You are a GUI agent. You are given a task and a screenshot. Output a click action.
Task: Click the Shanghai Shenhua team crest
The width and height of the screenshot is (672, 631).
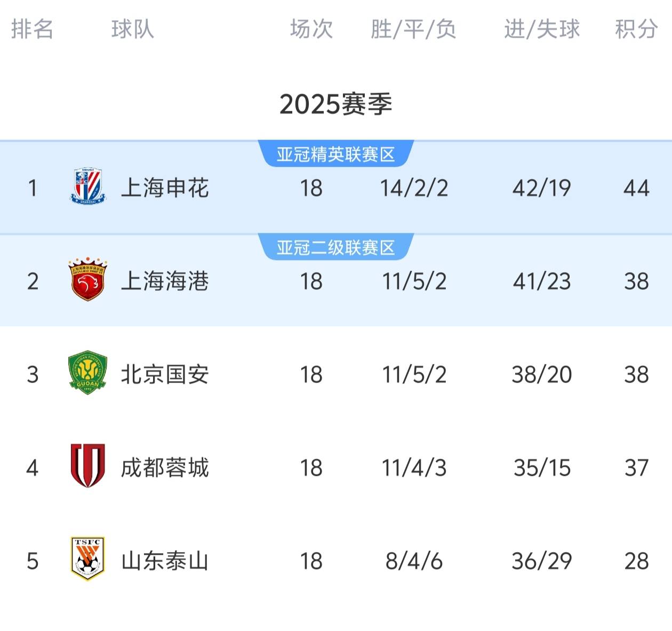pos(88,187)
